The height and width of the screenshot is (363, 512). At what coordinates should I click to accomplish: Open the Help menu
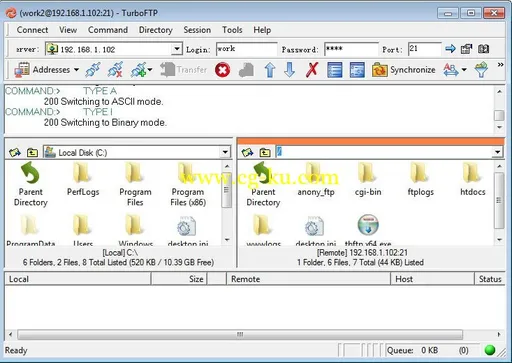click(262, 30)
